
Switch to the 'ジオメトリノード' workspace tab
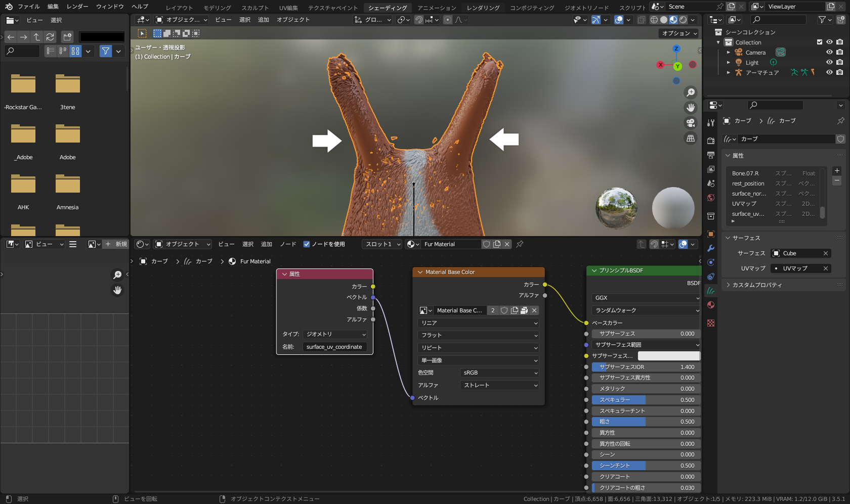tap(586, 8)
